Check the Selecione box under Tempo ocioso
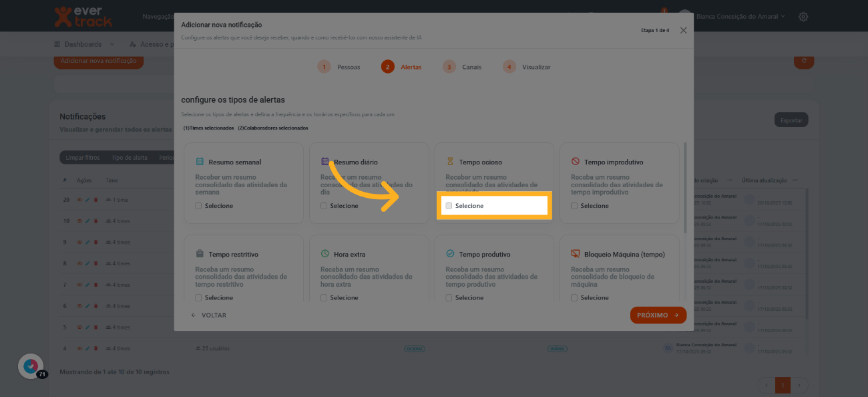Viewport: 868px width, 397px height. 449,206
